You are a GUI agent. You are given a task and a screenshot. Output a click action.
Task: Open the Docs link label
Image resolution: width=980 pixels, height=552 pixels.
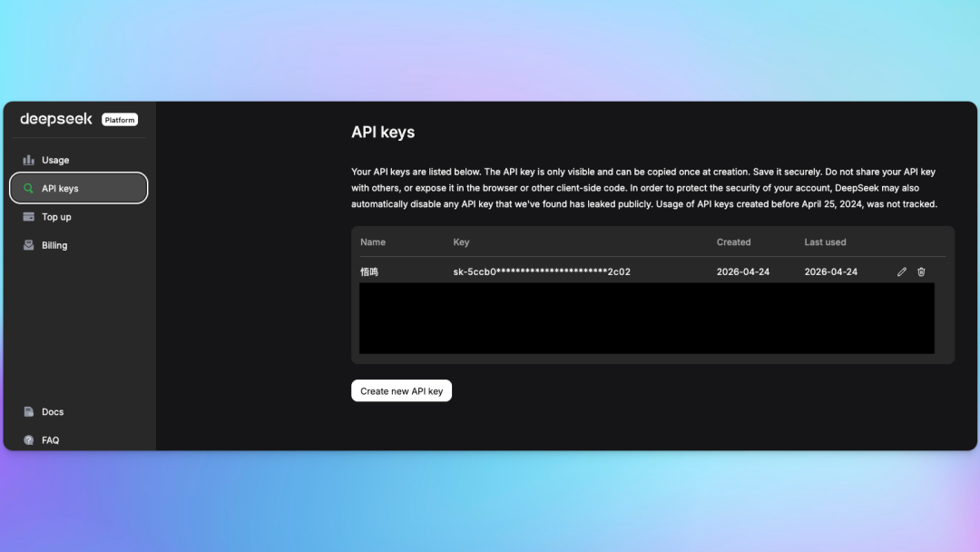(53, 412)
